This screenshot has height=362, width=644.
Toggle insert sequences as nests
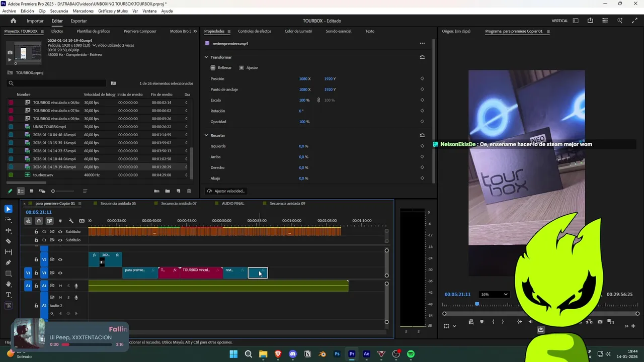28,221
